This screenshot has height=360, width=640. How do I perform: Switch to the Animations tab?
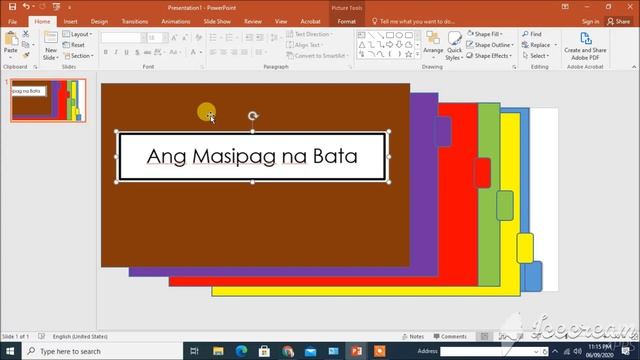176,21
